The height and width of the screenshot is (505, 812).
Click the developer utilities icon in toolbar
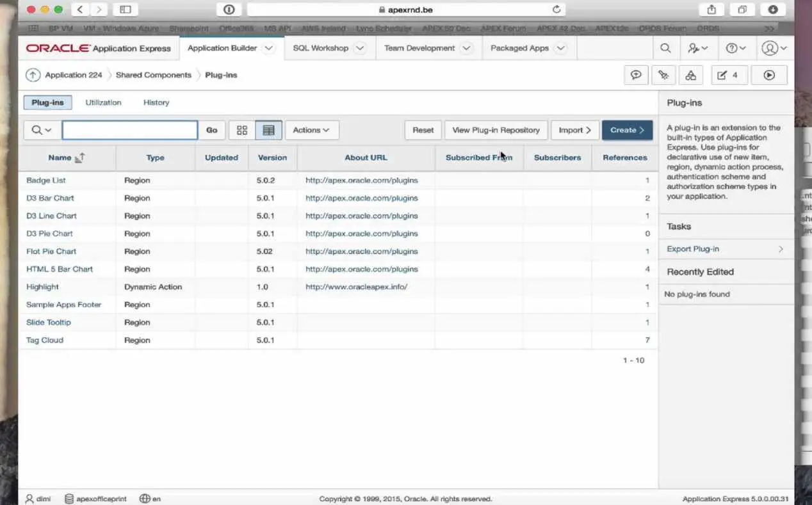663,75
